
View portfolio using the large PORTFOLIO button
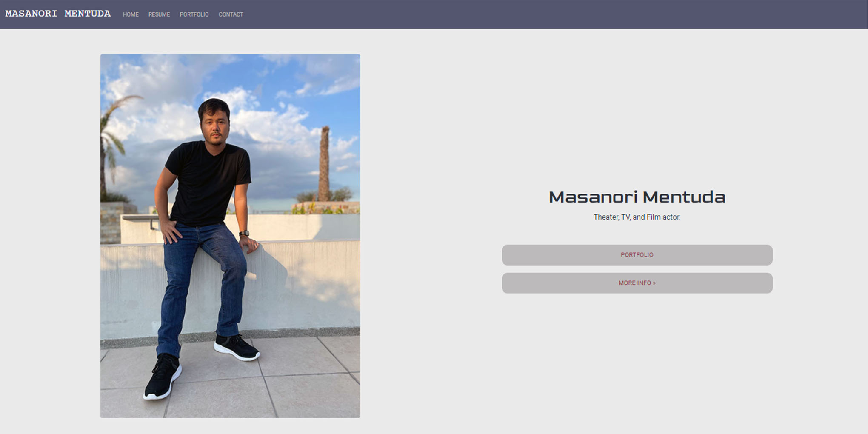click(637, 254)
